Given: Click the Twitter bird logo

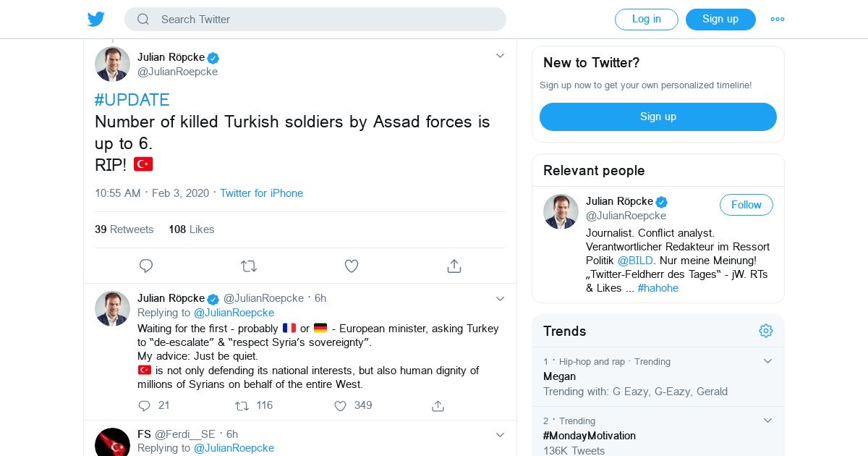Looking at the screenshot, I should point(96,20).
